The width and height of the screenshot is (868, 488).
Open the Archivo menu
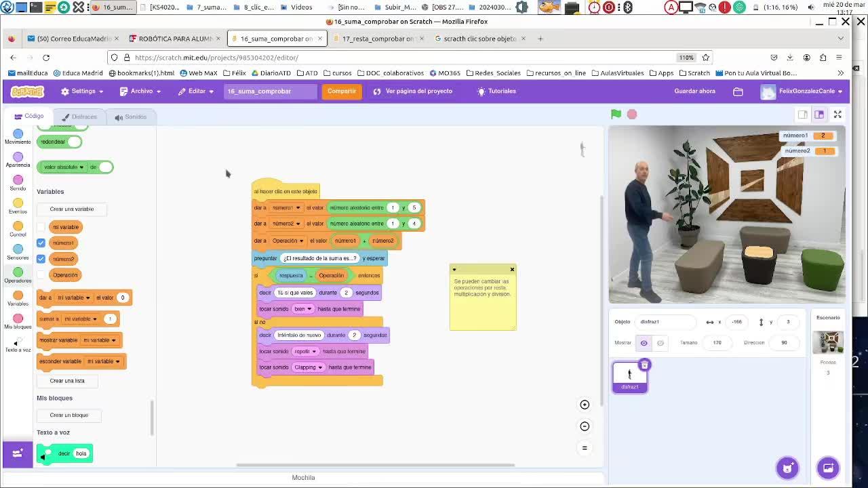click(x=140, y=91)
